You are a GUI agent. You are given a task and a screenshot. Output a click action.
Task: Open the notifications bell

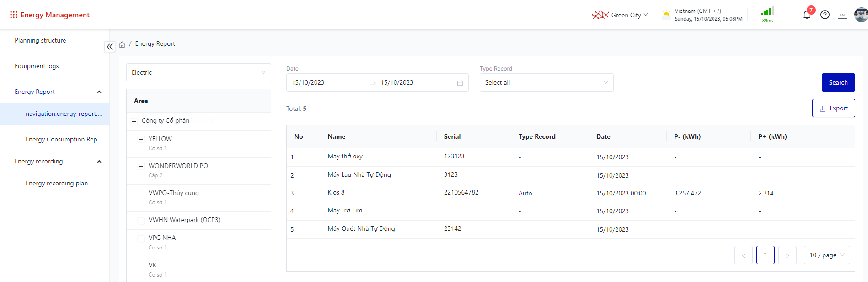[806, 15]
